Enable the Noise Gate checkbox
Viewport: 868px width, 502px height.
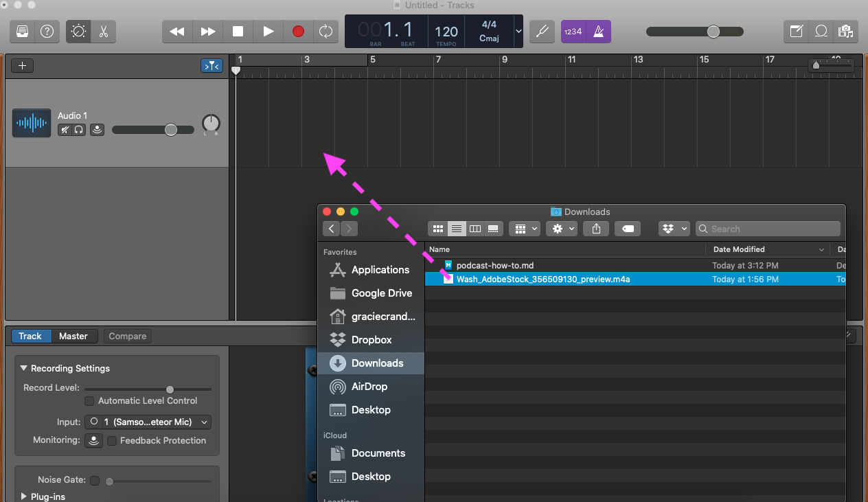point(95,481)
